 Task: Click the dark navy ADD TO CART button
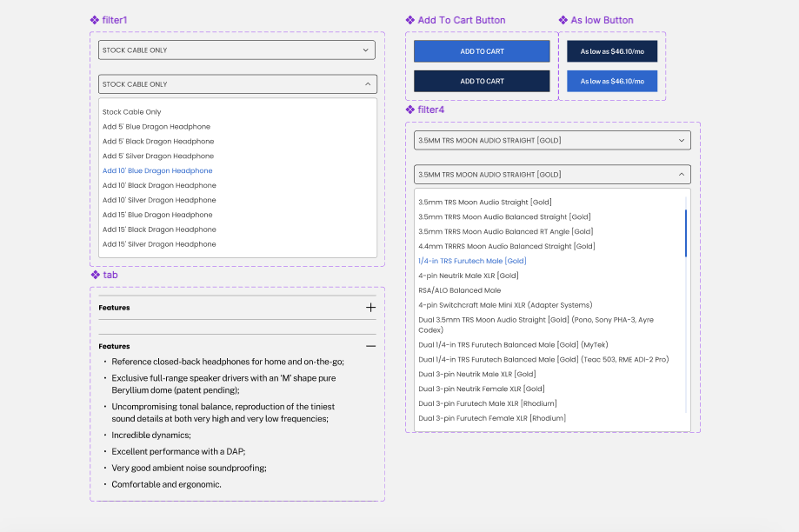point(482,81)
